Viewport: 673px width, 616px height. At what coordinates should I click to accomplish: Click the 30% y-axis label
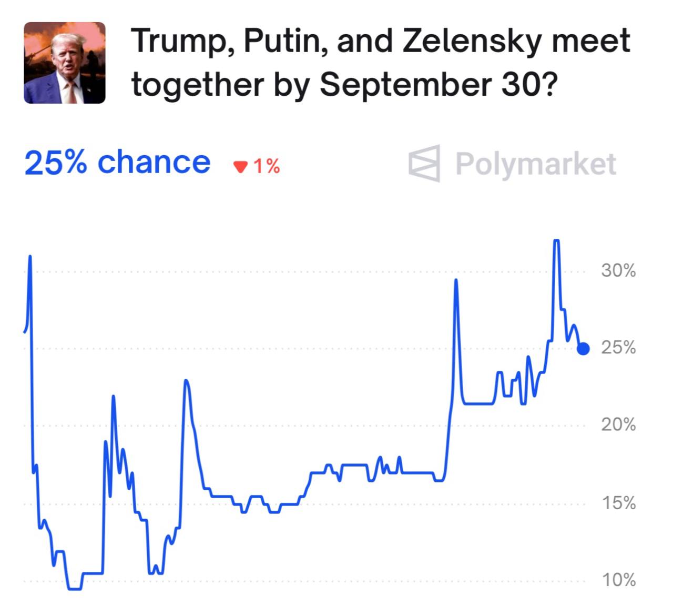[x=618, y=271]
